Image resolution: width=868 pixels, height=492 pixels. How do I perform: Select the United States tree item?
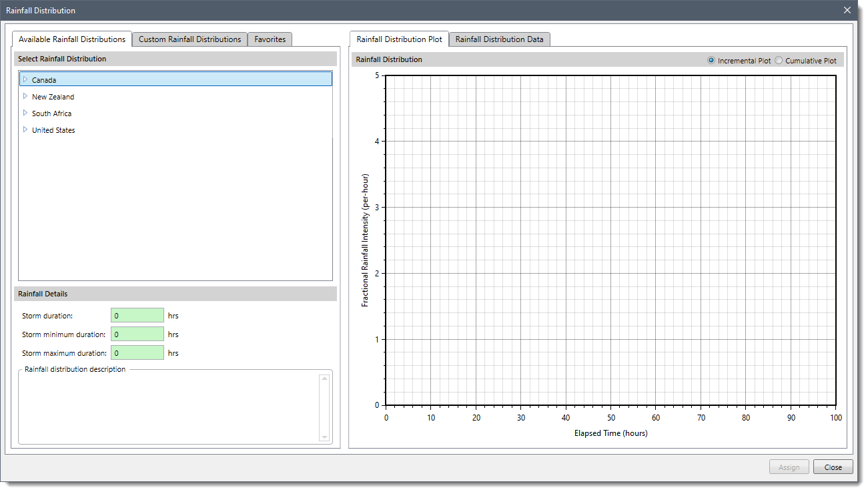54,130
